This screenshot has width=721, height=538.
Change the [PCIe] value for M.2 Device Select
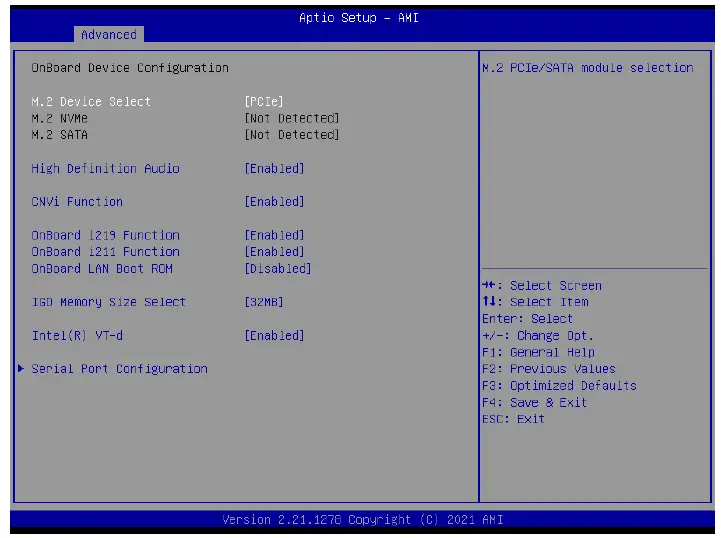point(264,102)
